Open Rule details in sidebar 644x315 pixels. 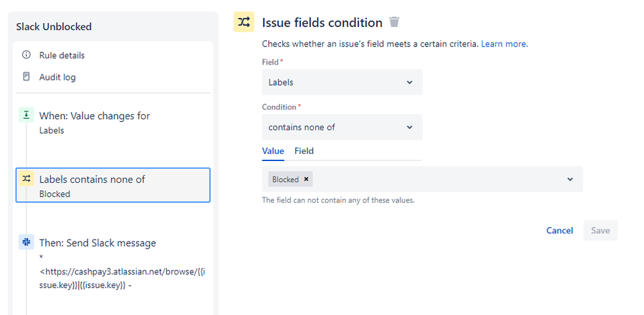click(62, 55)
